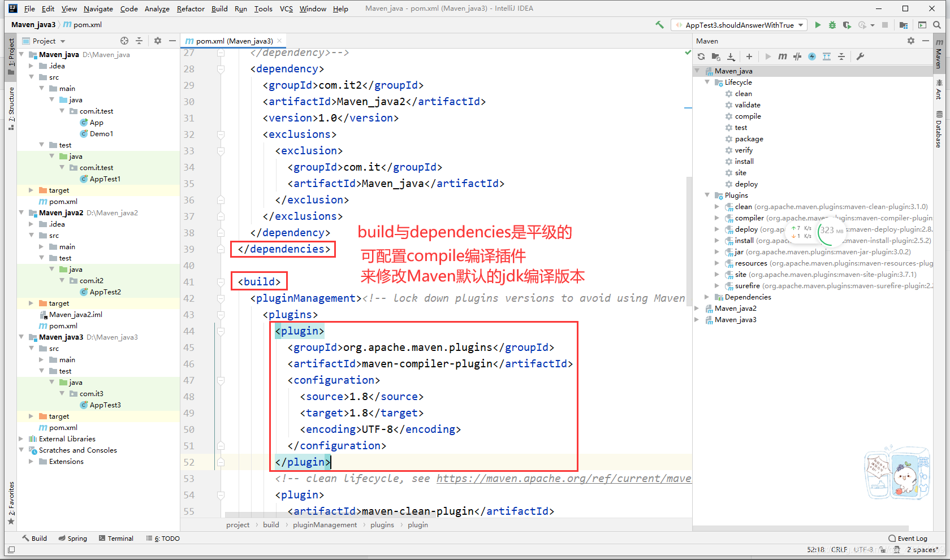Expand the compiler plugin node in Maven panel
This screenshot has height=560, width=950.
pos(717,218)
